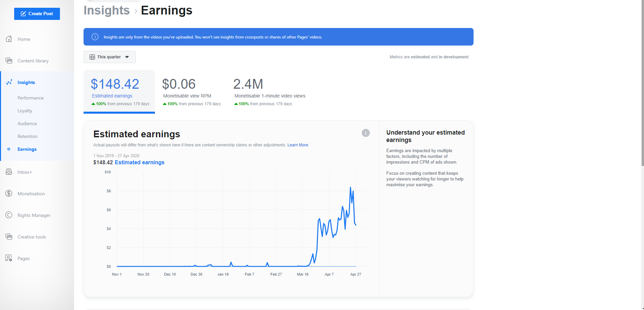The height and width of the screenshot is (310, 644).
Task: Click the calendar icon in This quarter selector
Action: [x=92, y=57]
